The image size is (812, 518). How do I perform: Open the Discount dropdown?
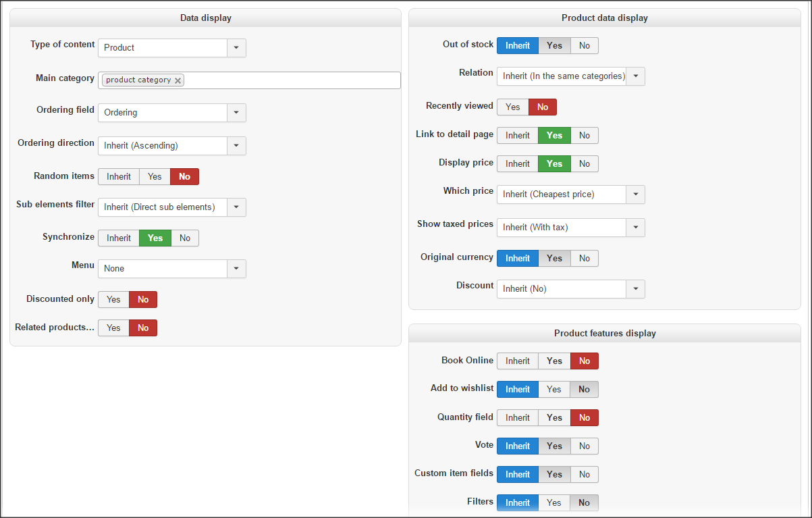pos(635,289)
